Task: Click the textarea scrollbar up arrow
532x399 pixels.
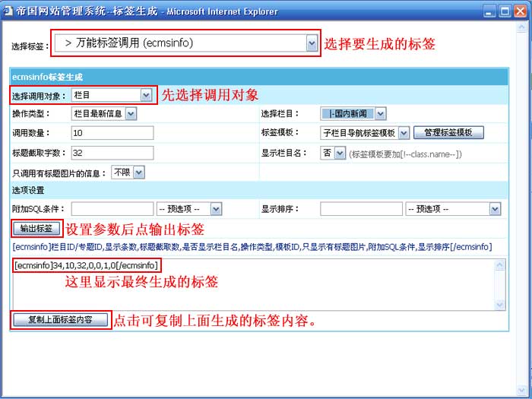Action: pos(500,264)
